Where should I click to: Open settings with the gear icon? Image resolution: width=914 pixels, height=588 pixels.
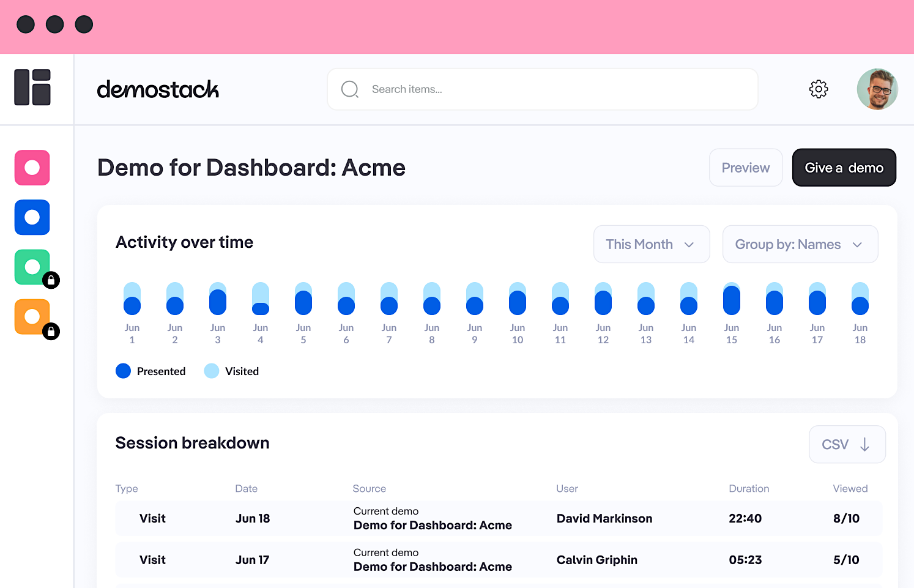(x=819, y=89)
